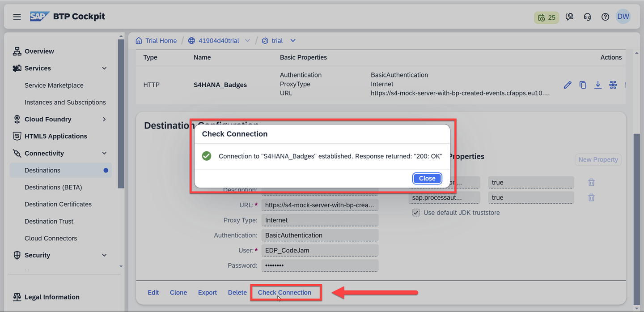Open the trial days remaining indicator
Image resolution: width=644 pixels, height=312 pixels.
pos(547,17)
